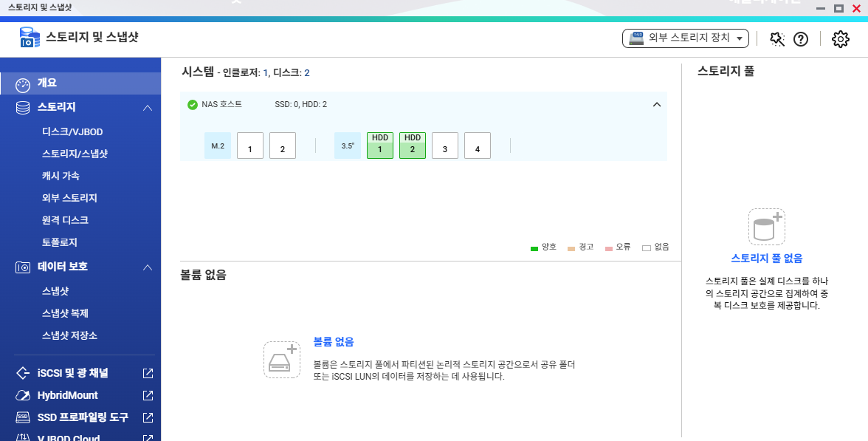This screenshot has height=441, width=868.
Task: Click the 3.5" group label
Action: point(347,146)
